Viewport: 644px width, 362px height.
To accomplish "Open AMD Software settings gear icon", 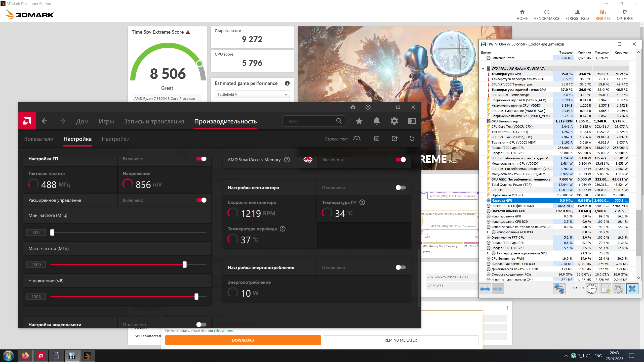I will pos(394,121).
